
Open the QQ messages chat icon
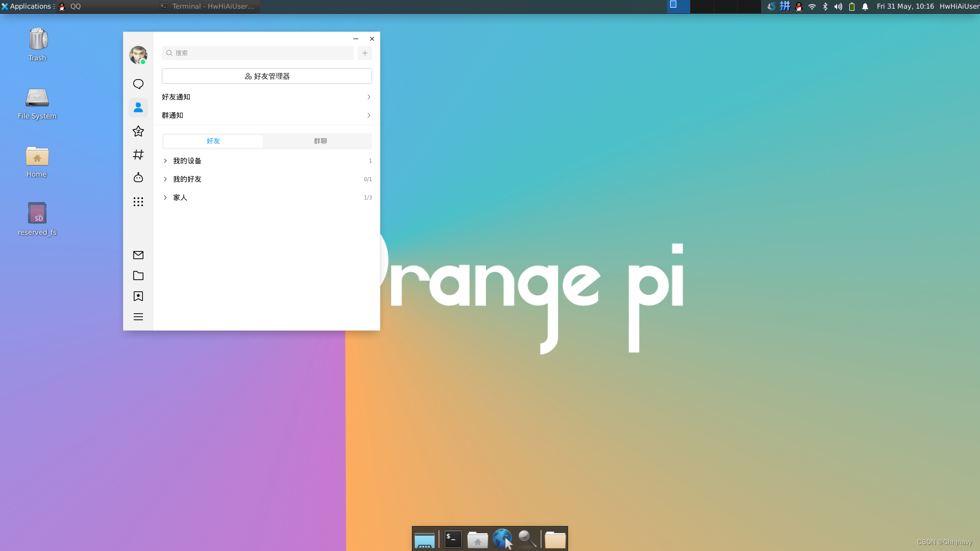(138, 84)
